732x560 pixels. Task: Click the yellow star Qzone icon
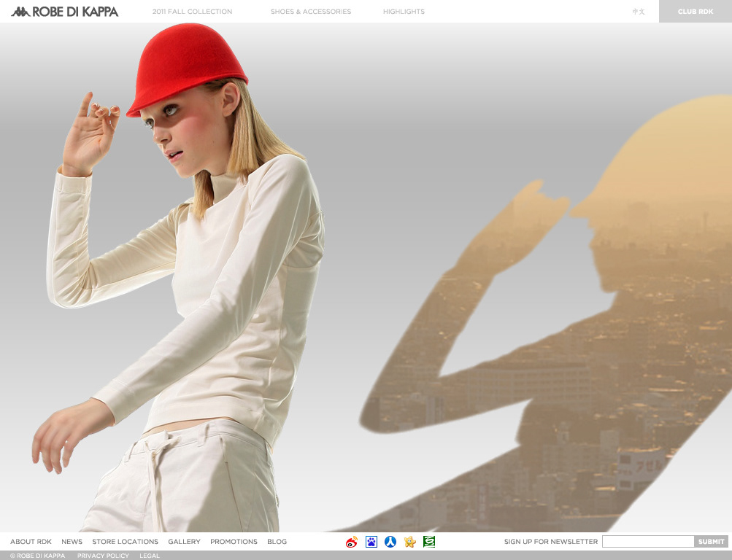click(x=409, y=542)
